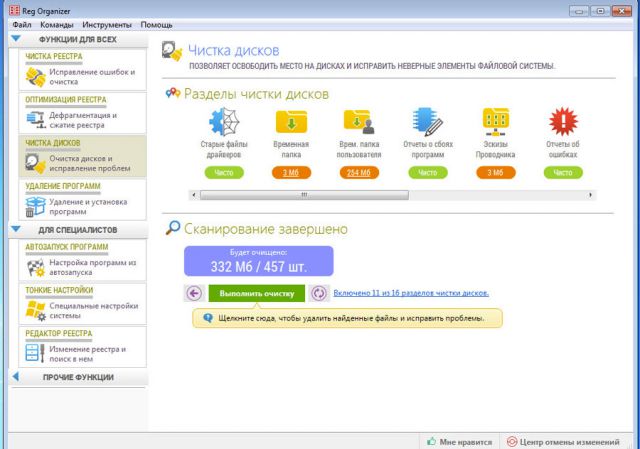Open the Инструменты menu
Image resolution: width=640 pixels, height=449 pixels.
point(107,23)
